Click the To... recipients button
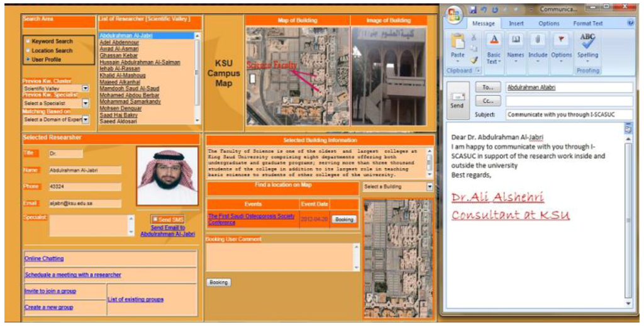The width and height of the screenshot is (644, 326). (x=488, y=87)
